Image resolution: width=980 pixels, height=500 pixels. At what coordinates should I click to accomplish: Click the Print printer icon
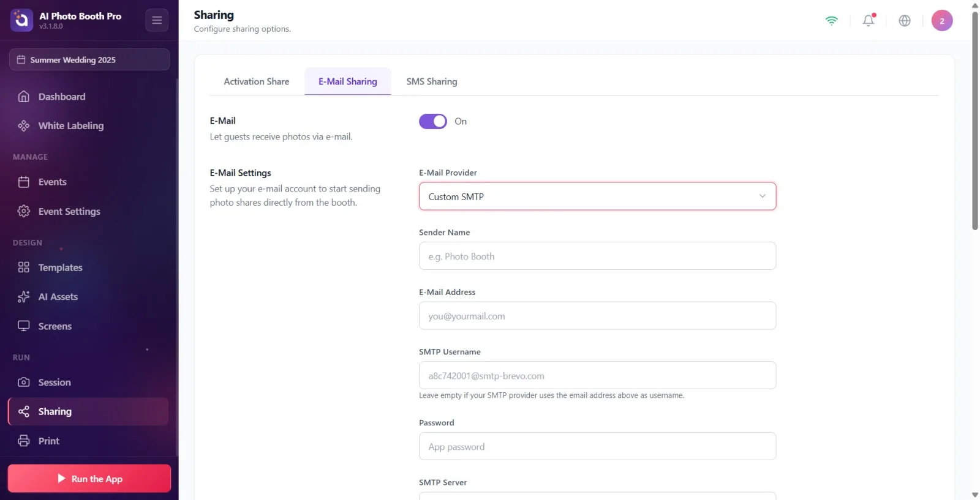click(24, 441)
